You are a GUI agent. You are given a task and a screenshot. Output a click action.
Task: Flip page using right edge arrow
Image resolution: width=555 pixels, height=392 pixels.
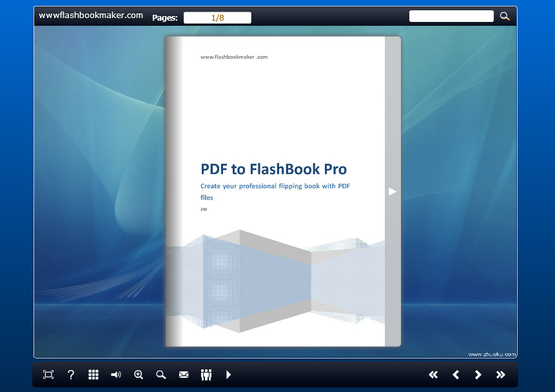[x=392, y=191]
